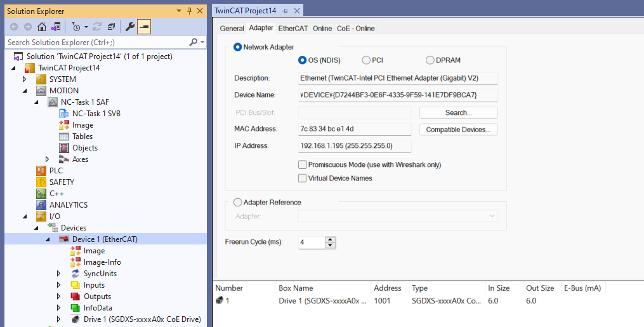Screen dimensions: 644x327
Task: Click the grayed Refresh toolbar icon
Action: point(97,27)
